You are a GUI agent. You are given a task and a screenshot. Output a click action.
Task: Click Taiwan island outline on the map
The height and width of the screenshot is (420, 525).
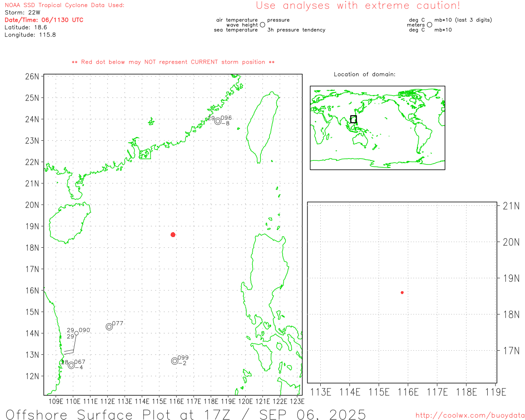pyautogui.click(x=264, y=127)
